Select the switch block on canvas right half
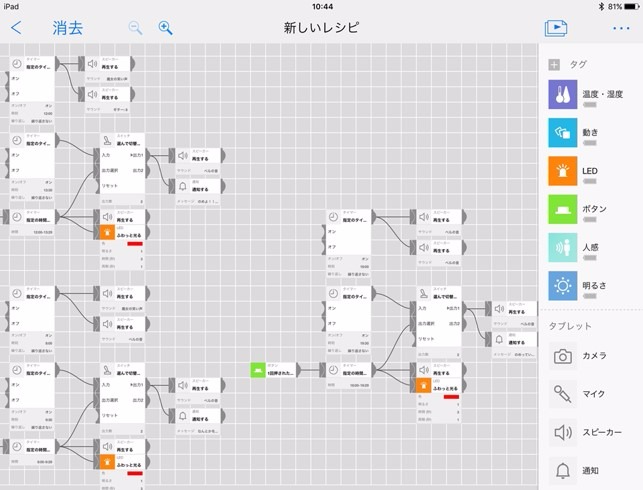Viewport: 643px width, 490px height. [x=439, y=322]
